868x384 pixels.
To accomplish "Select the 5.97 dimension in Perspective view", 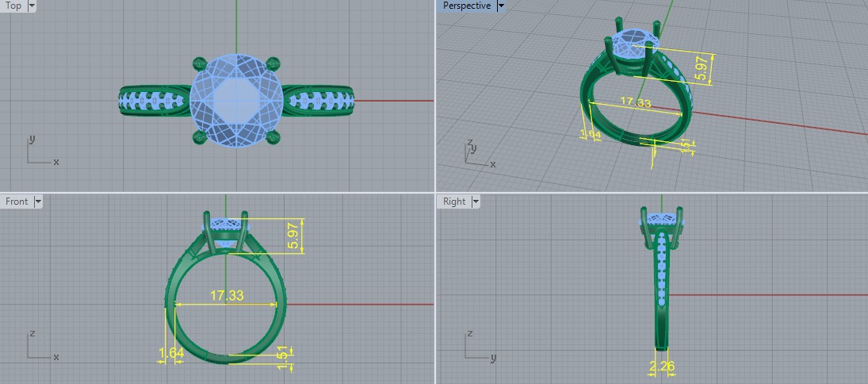I will (703, 69).
